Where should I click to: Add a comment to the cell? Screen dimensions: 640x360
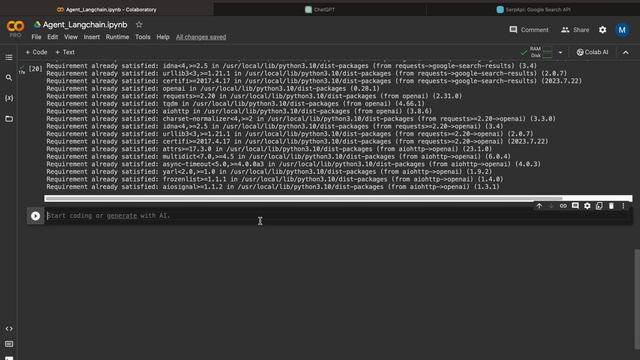(x=575, y=206)
